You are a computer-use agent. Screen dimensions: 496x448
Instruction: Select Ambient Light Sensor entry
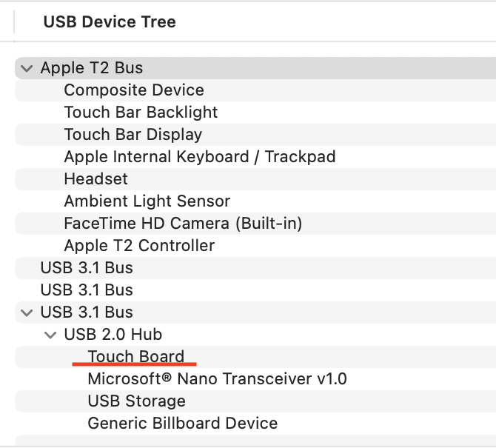point(147,201)
